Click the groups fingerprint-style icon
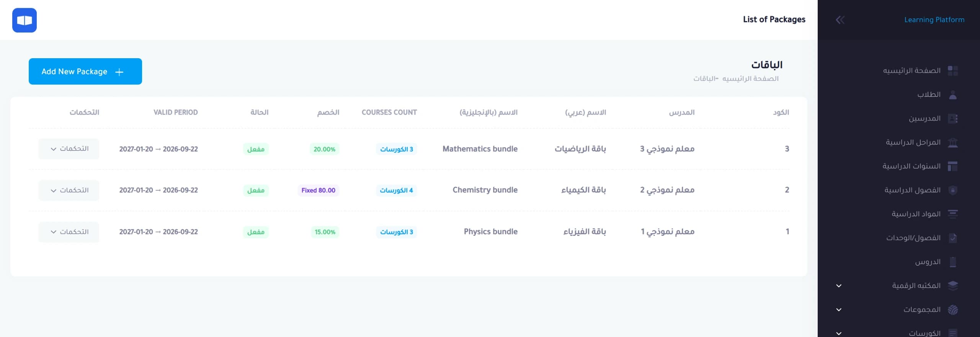Image resolution: width=980 pixels, height=337 pixels. coord(952,310)
